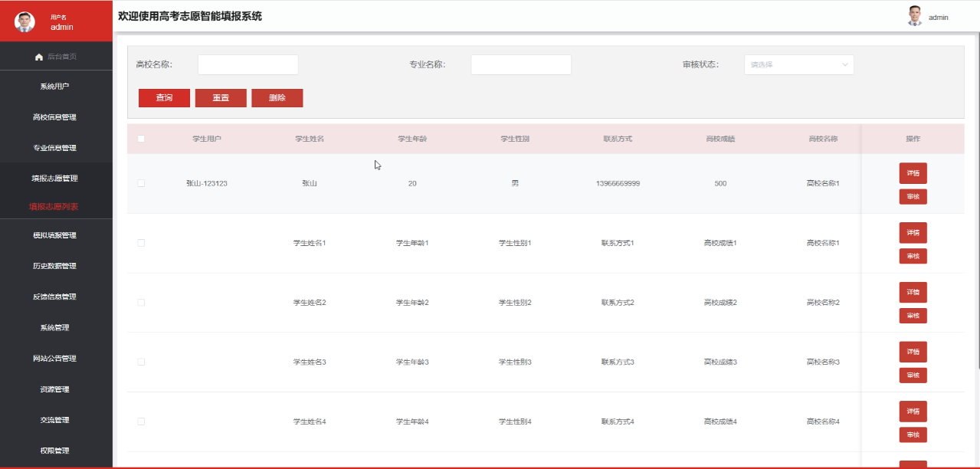Click the 学生姓名 column header
Screen dimensions: 980x469
click(310, 139)
